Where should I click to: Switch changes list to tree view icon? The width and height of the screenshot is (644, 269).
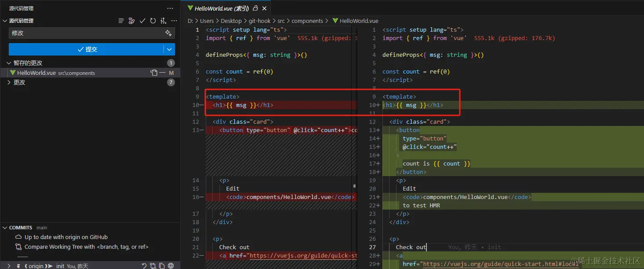121,21
